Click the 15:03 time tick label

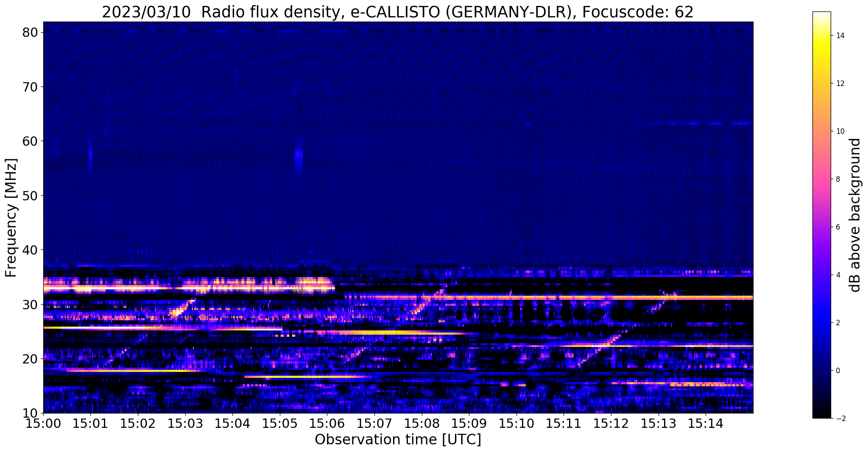pyautogui.click(x=185, y=423)
